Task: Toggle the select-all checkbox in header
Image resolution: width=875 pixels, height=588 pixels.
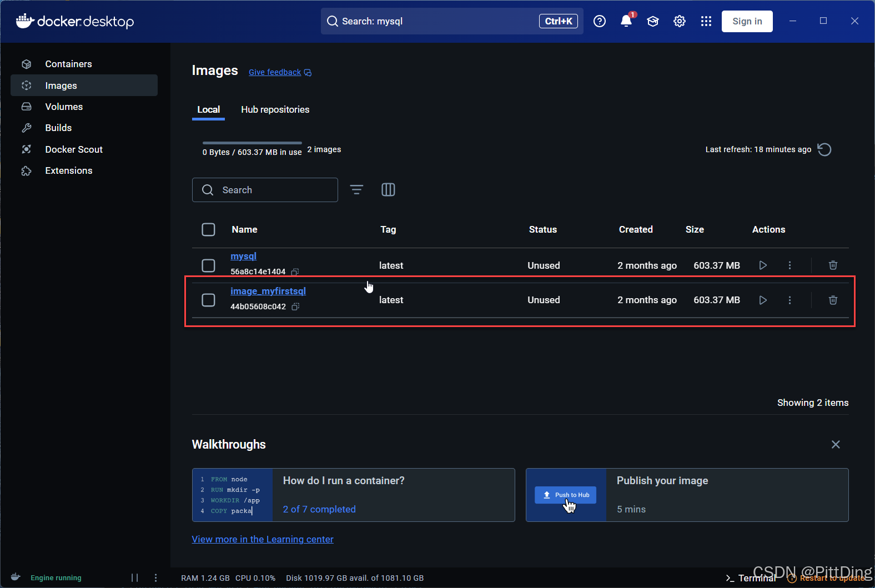Action: point(208,229)
